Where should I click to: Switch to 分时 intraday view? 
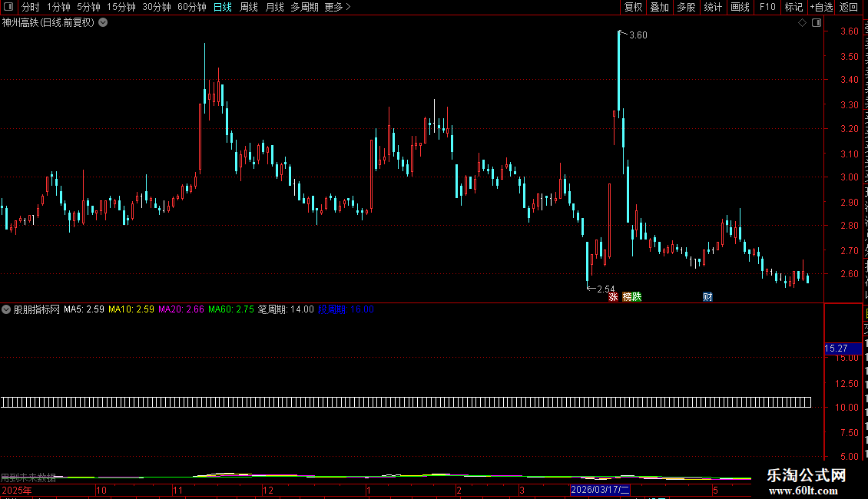pyautogui.click(x=31, y=7)
